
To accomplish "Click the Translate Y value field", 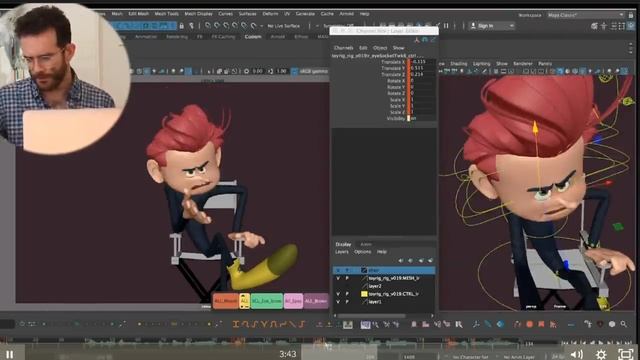I will (423, 68).
